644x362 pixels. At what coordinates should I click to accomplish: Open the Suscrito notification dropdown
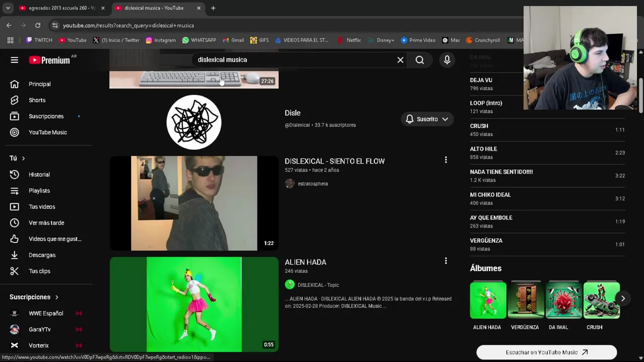[x=427, y=119]
